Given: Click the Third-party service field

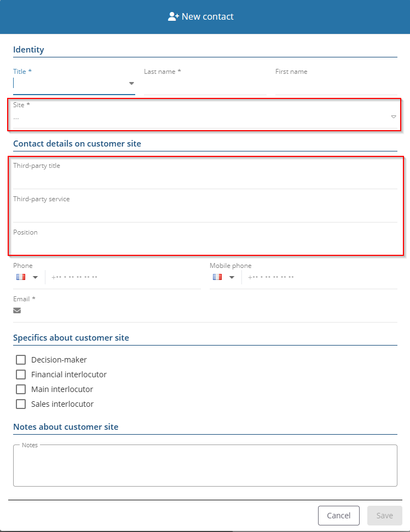Looking at the screenshot, I should pos(205,212).
